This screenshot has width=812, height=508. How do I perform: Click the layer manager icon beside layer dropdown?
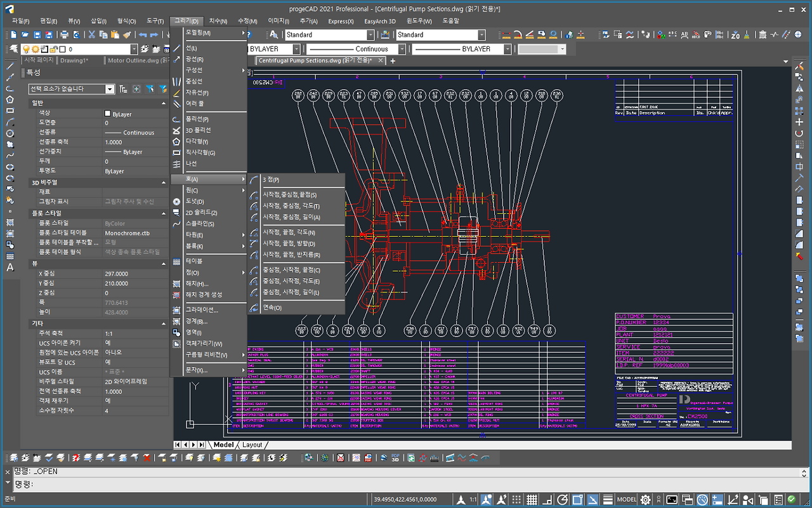pyautogui.click(x=13, y=49)
